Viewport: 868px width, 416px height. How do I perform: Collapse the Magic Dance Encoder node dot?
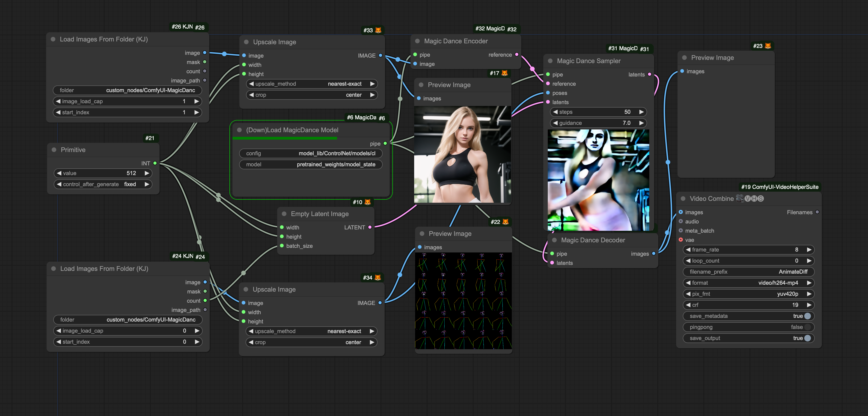tap(417, 41)
